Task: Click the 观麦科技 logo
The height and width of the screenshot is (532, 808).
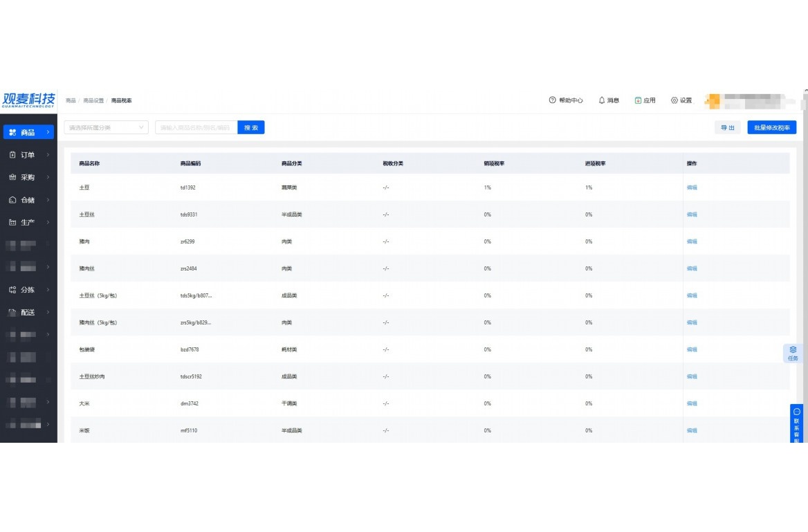Action: [x=28, y=100]
